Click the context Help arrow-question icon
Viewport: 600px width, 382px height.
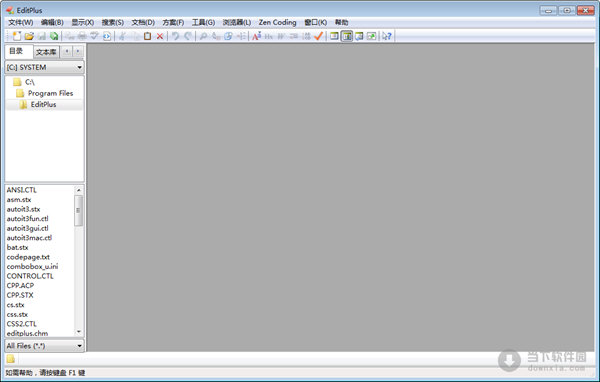(x=386, y=36)
